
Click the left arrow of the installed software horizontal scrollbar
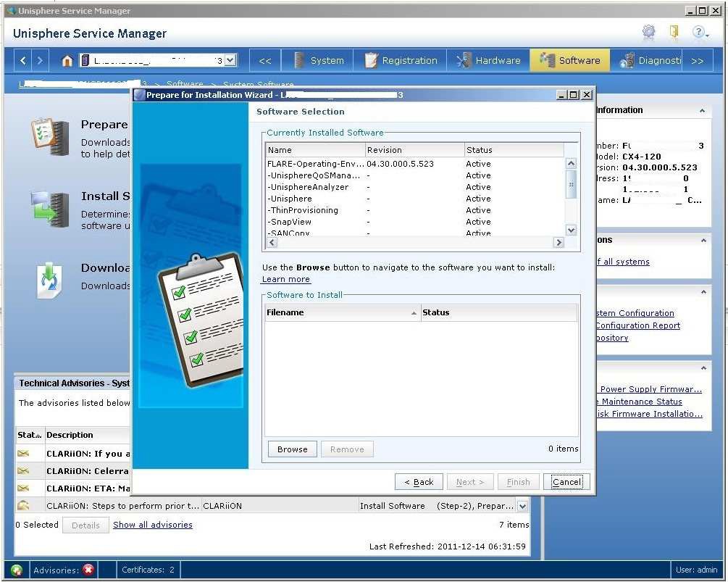tap(272, 243)
